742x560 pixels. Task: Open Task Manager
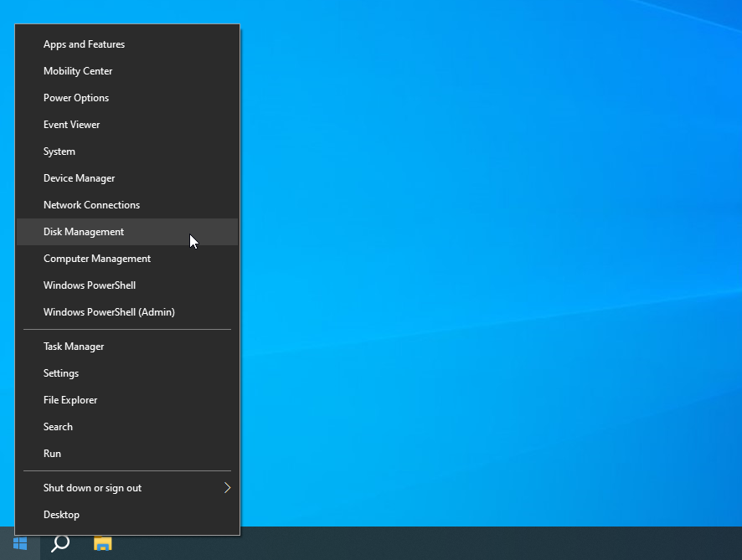(x=127, y=347)
